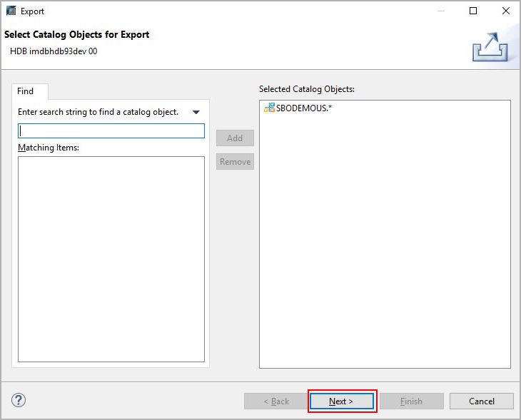Click the Finish button
This screenshot has height=420, width=521.
pyautogui.click(x=411, y=401)
